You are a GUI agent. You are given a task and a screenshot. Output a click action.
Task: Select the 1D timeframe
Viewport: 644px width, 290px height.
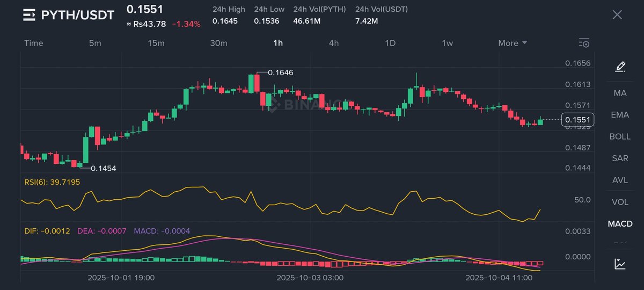tap(390, 43)
